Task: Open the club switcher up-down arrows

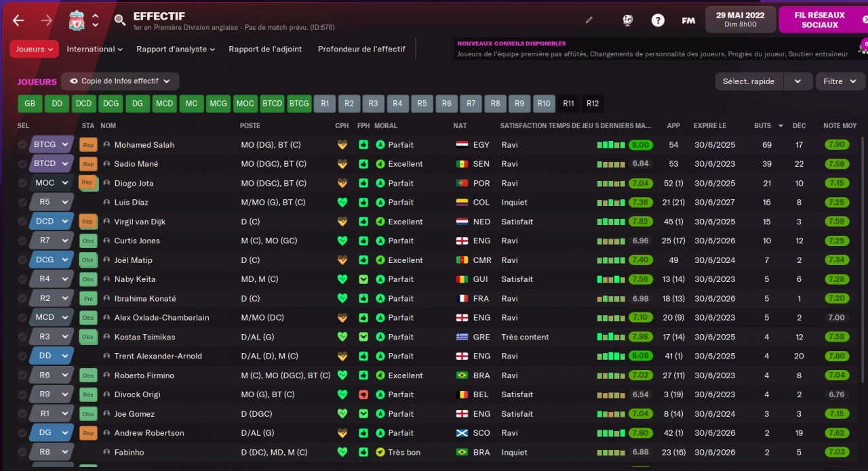Action: click(95, 20)
